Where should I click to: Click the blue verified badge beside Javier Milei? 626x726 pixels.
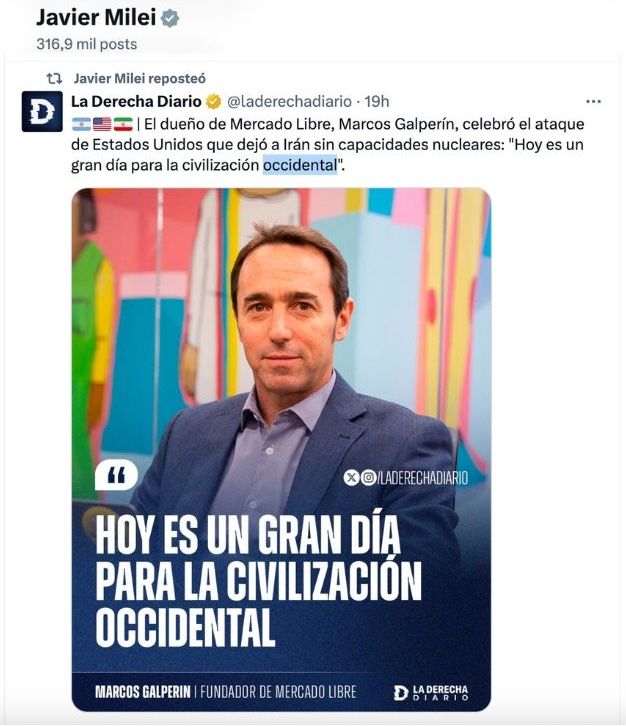pyautogui.click(x=170, y=19)
